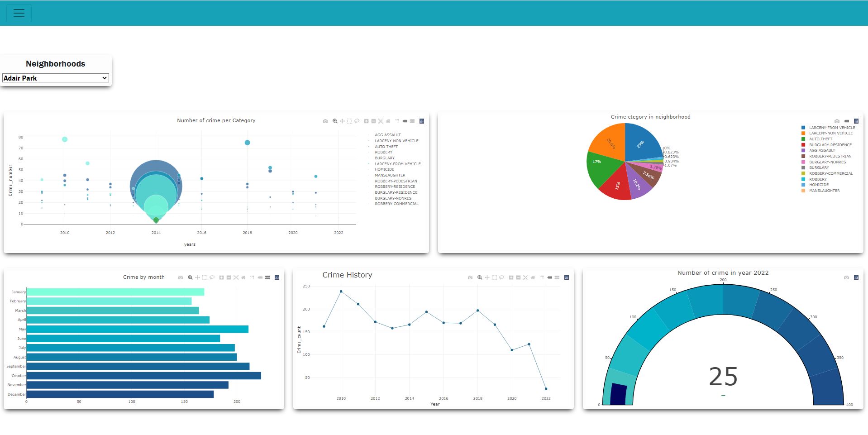Screen dimensions: 868x435
Task: Activate the Zoom tool on crime per Category chart
Action: click(x=335, y=121)
